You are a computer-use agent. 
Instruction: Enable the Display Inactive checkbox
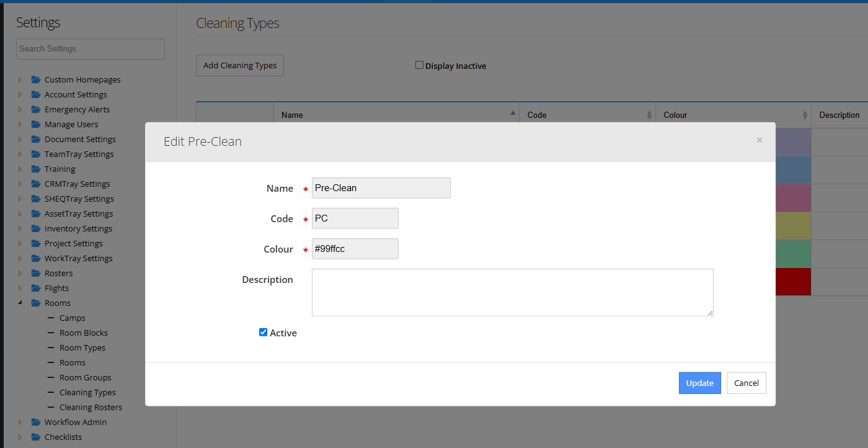[x=419, y=65]
